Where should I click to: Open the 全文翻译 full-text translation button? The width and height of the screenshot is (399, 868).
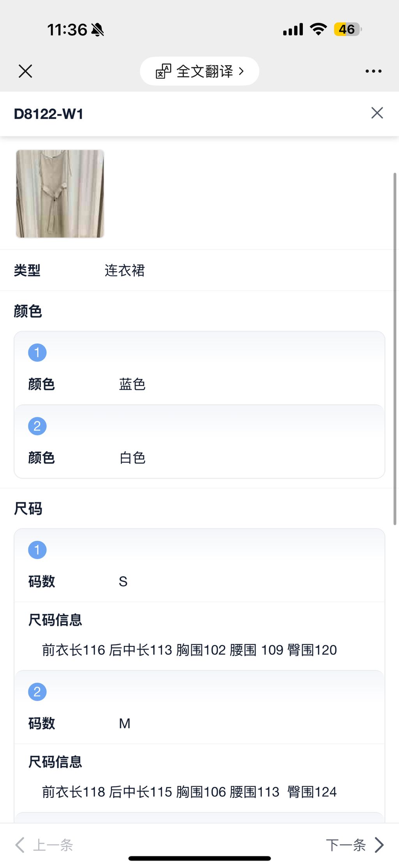[x=204, y=71]
